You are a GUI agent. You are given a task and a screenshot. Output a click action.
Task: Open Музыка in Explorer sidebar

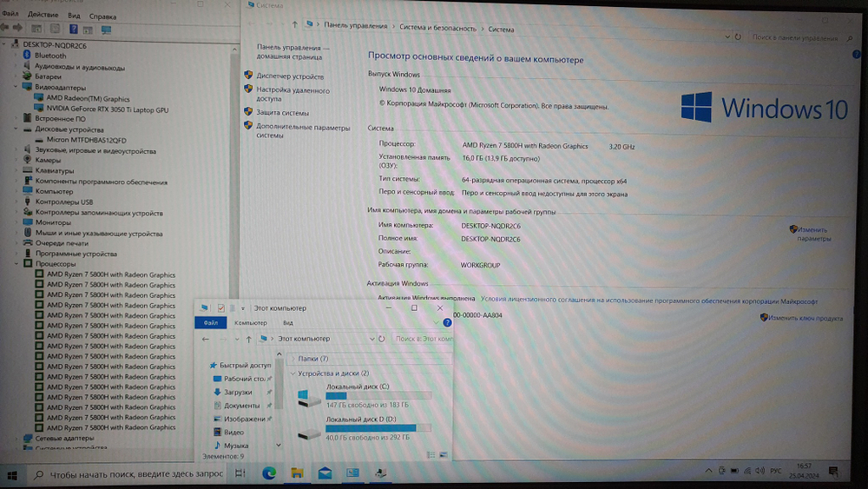point(236,446)
